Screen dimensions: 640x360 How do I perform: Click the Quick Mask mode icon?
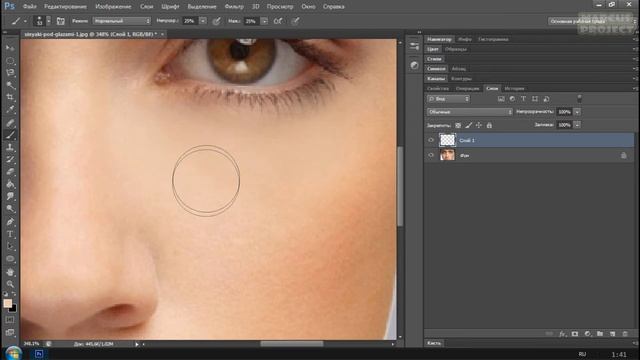pyautogui.click(x=10, y=320)
